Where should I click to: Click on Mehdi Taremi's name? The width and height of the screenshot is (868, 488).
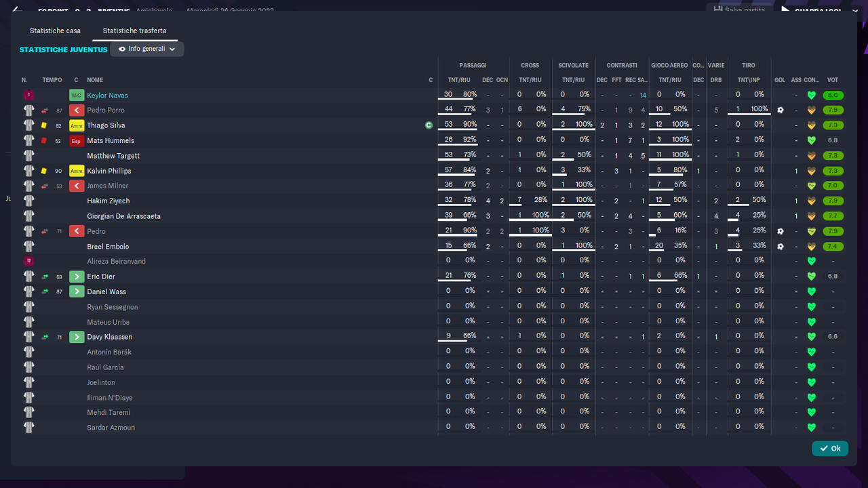(108, 412)
